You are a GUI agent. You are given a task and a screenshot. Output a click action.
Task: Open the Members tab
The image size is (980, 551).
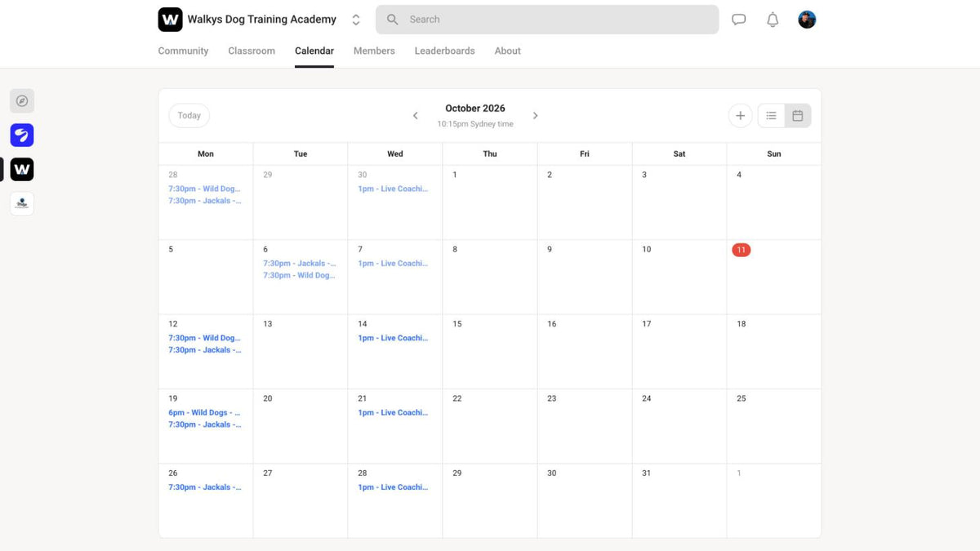pyautogui.click(x=374, y=51)
